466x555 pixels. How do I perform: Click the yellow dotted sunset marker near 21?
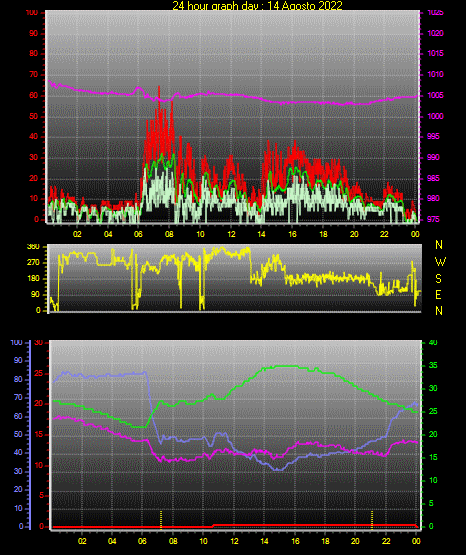372,520
